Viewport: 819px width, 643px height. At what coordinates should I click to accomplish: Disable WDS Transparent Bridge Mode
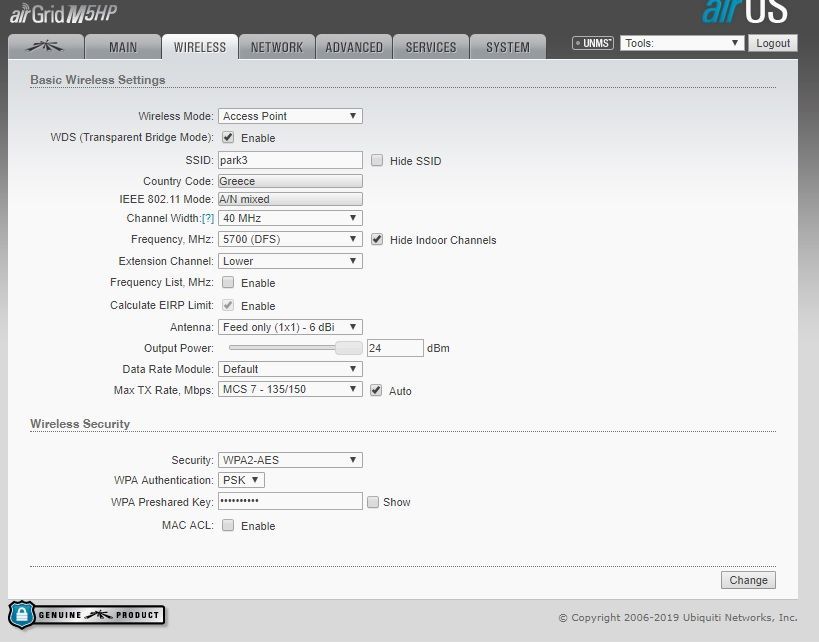pos(227,138)
